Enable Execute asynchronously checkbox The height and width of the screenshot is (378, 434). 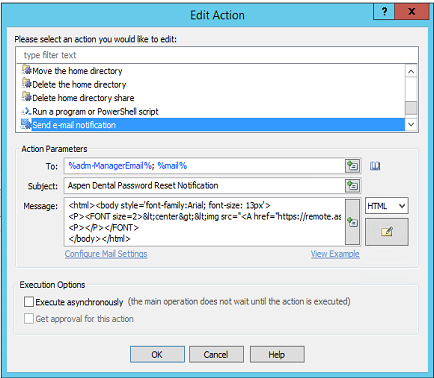click(29, 302)
